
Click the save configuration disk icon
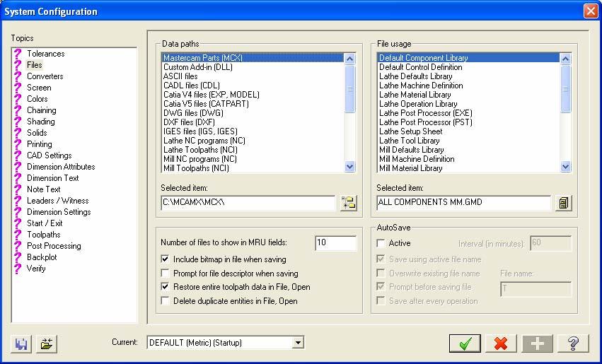[21, 344]
